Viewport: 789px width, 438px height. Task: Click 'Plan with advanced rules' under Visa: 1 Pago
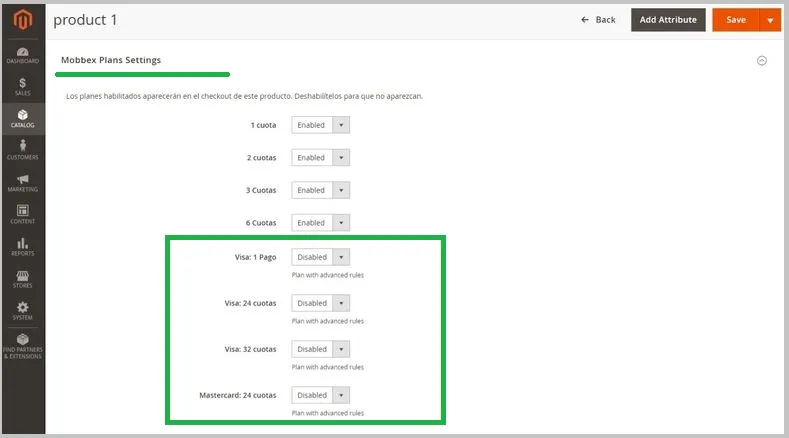[x=328, y=275]
